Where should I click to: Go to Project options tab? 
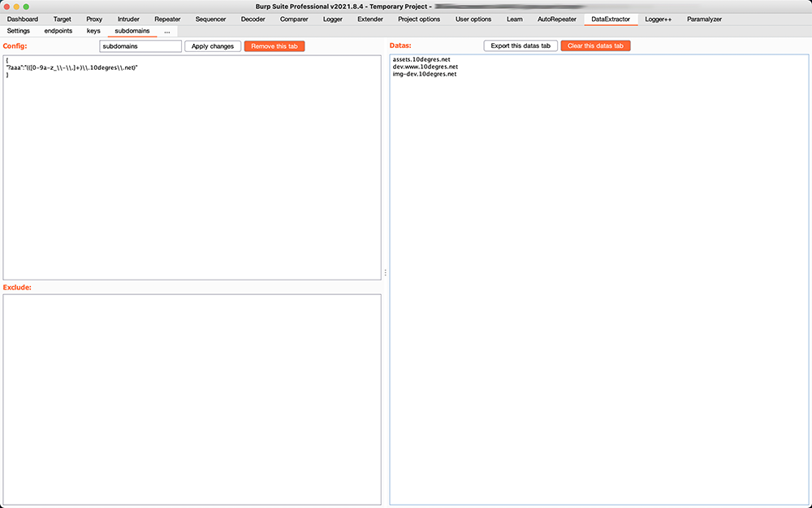419,20
